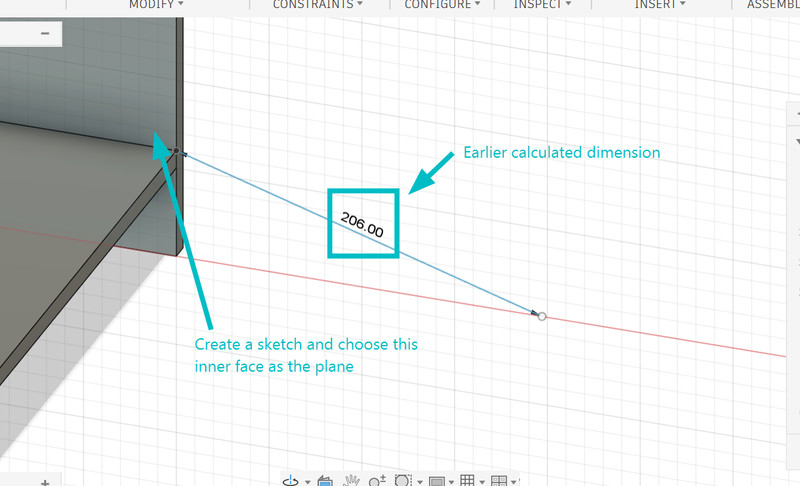Activate the Look At tool
This screenshot has width=800, height=486.
pyautogui.click(x=325, y=481)
